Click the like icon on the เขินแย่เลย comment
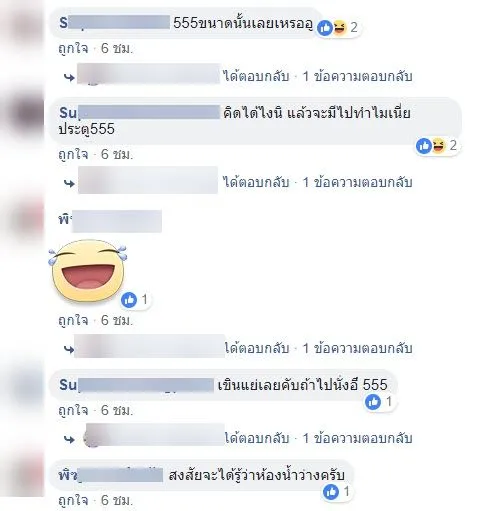The height and width of the screenshot is (511, 494). (373, 402)
